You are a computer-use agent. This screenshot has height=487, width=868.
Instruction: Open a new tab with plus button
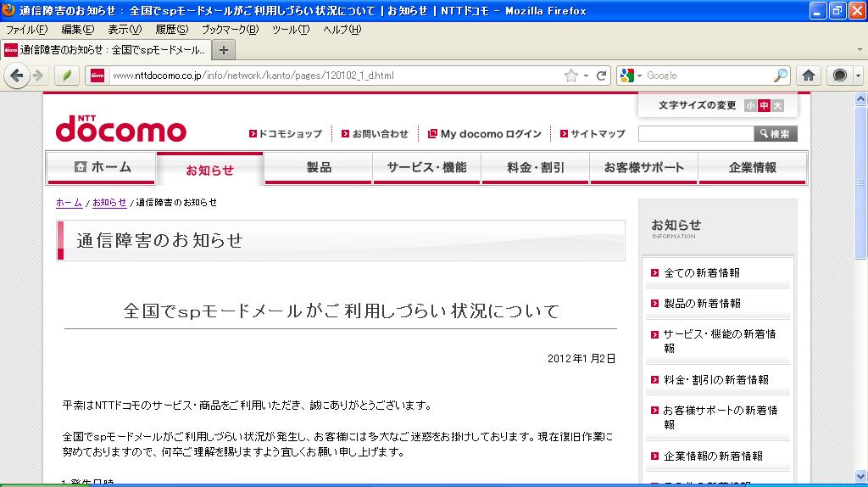click(x=224, y=50)
